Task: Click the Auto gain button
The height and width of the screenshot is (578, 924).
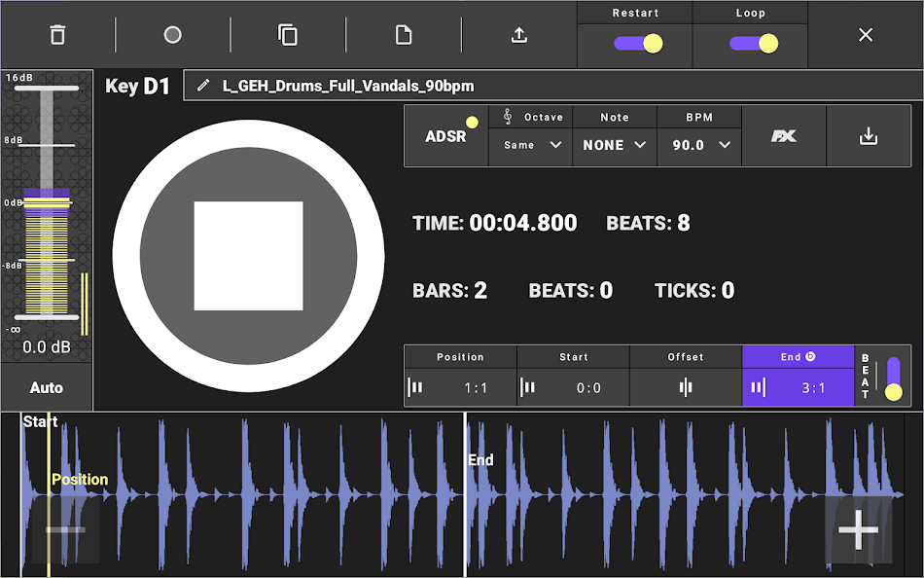Action: [x=46, y=387]
